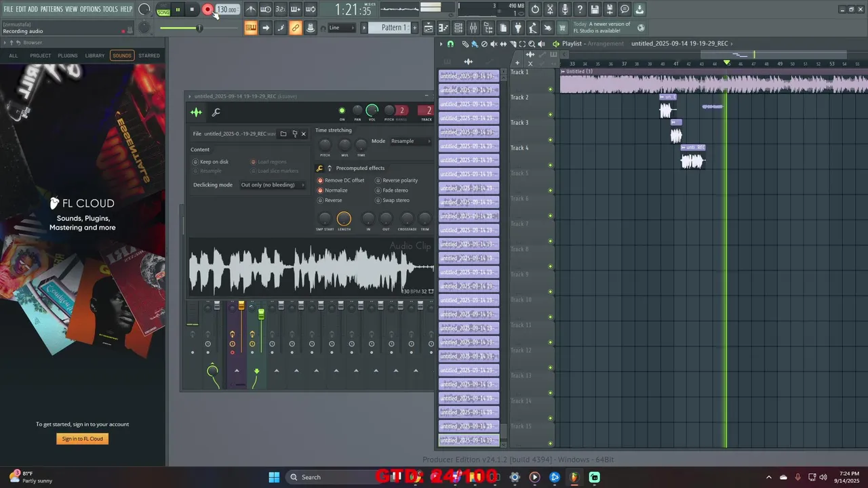
Task: Toggle the typing keyboard to piano icon
Action: click(251, 28)
